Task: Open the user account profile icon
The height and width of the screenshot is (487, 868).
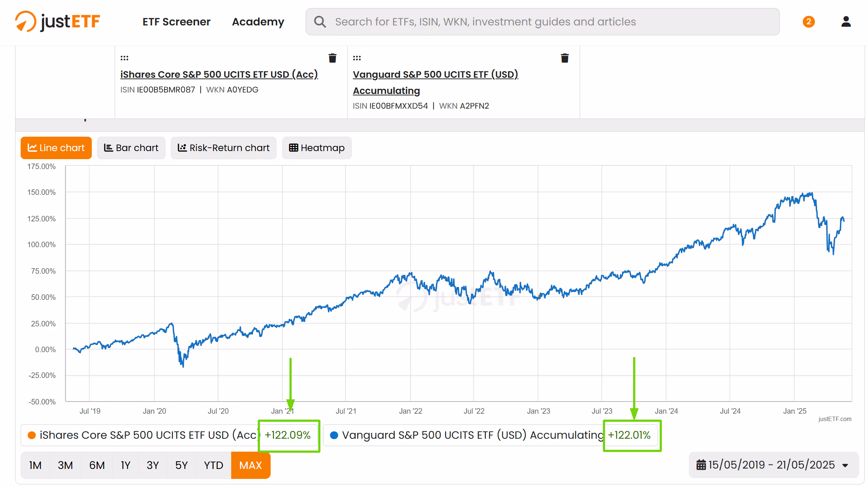Action: coord(846,22)
